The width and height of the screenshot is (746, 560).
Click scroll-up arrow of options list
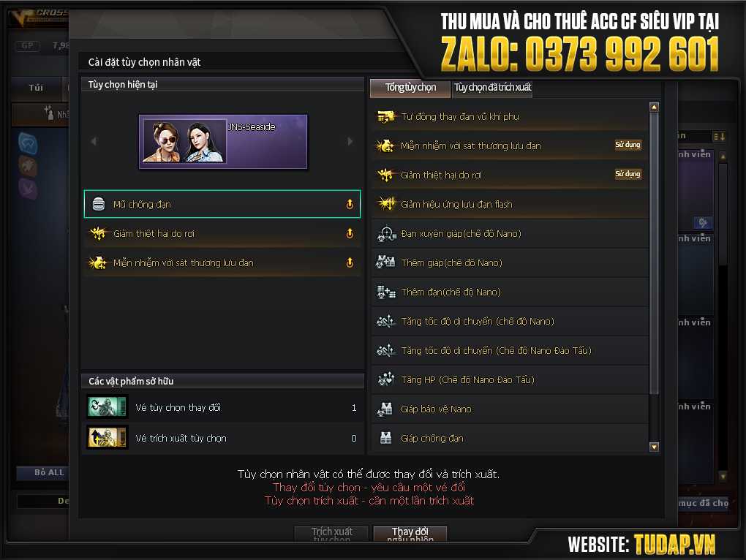[654, 107]
